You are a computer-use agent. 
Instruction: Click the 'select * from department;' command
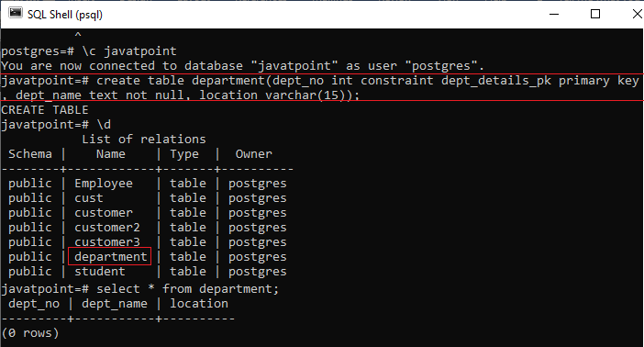(188, 289)
